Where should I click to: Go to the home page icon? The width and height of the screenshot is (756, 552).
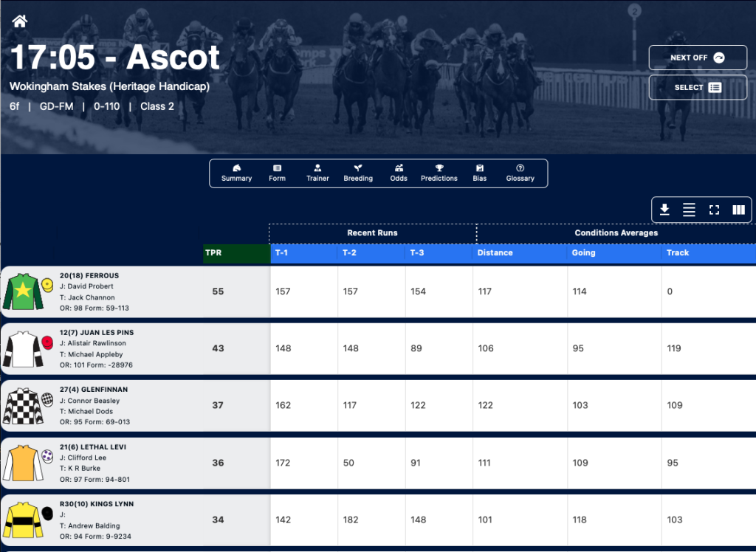click(20, 21)
